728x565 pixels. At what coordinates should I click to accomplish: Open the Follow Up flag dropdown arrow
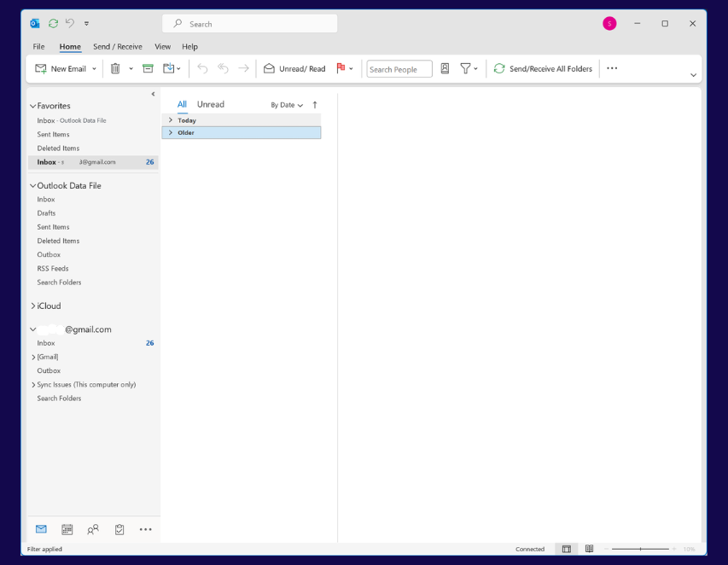[x=351, y=69]
